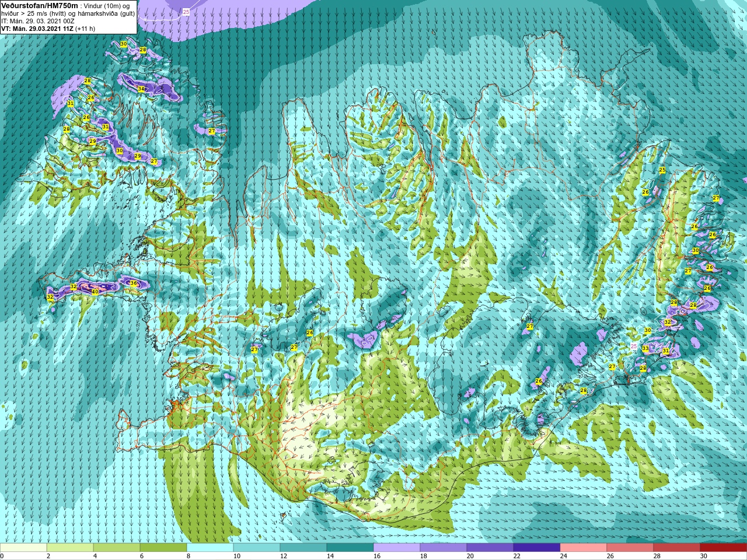Pick the pale yellow 0–2 m/s legend swatch

[x=23, y=547]
